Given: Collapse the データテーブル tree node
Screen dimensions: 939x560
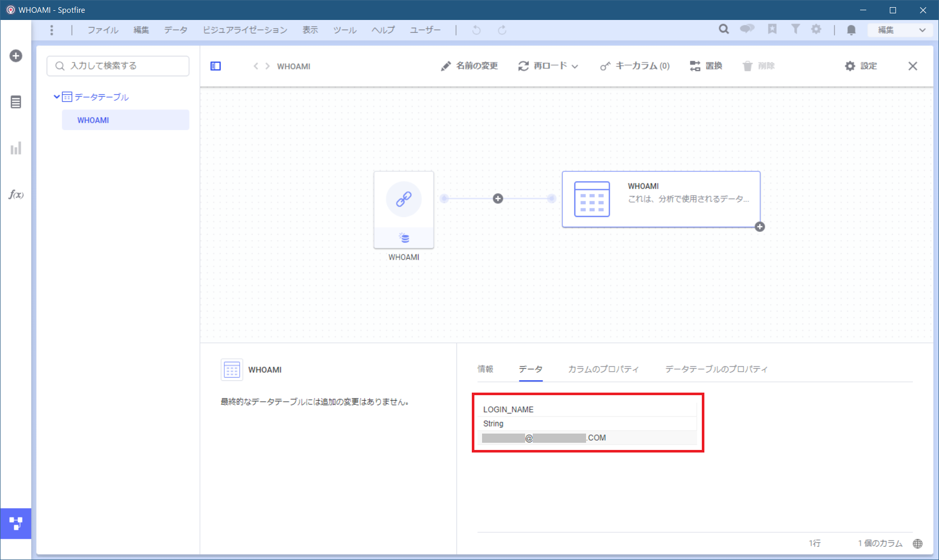Looking at the screenshot, I should point(56,96).
